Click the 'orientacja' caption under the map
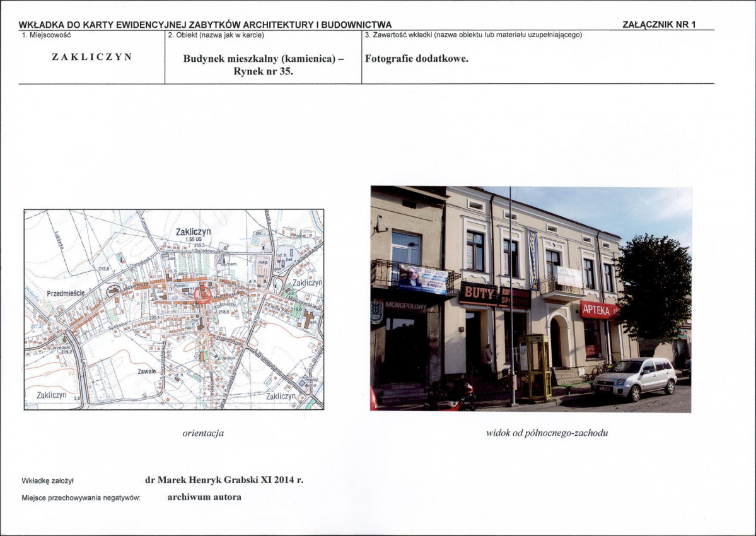The height and width of the screenshot is (536, 756). (203, 433)
